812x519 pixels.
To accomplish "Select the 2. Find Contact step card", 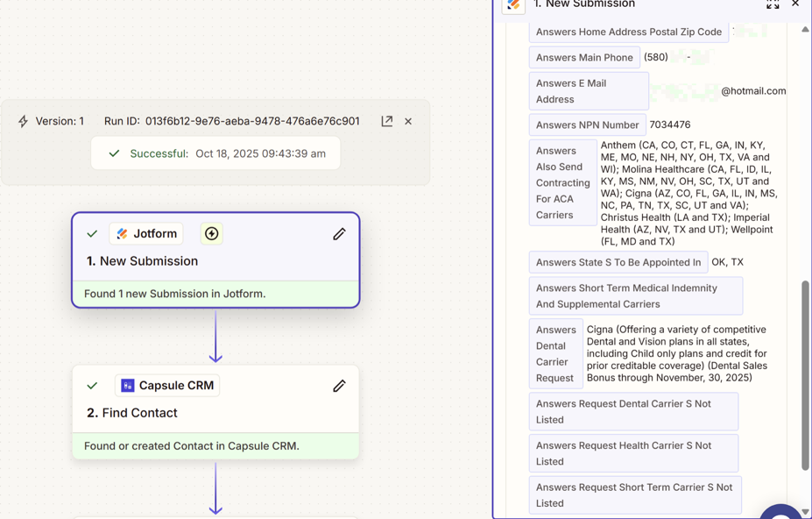I will pos(215,413).
